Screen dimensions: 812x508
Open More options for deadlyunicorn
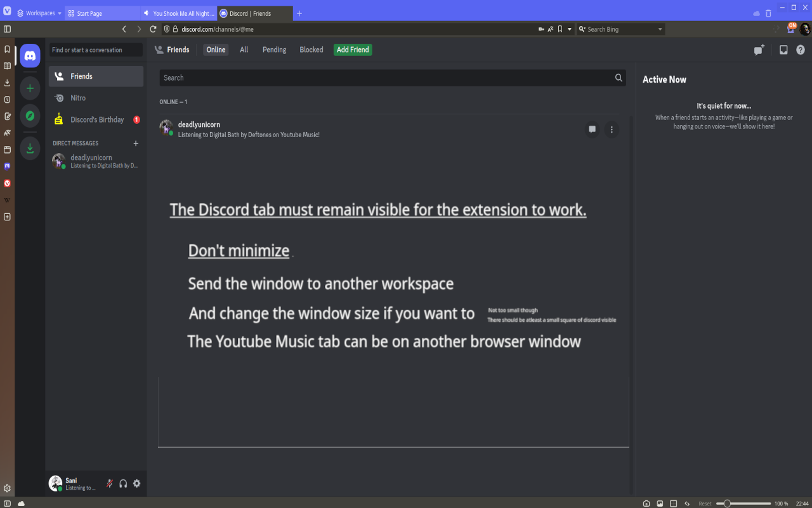612,130
